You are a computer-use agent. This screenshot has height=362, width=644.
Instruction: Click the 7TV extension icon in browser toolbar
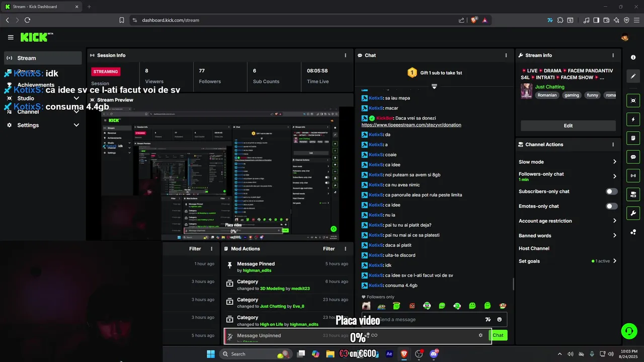550,20
